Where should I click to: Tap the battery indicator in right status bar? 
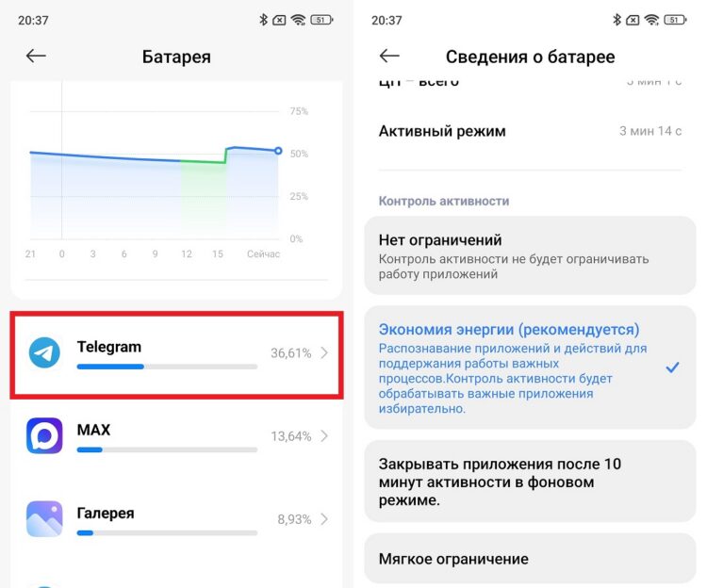(x=674, y=19)
